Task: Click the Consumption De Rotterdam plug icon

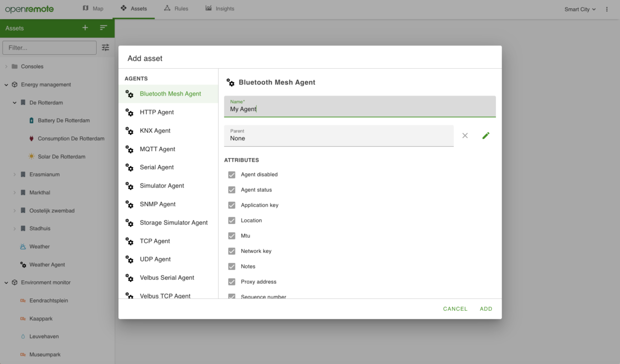Action: pos(32,138)
